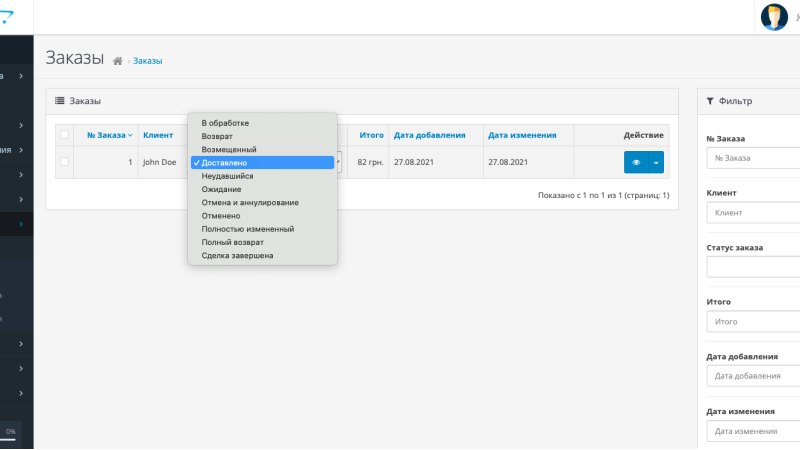Expand sidebar item ending 'ия' chevron

coord(21,150)
